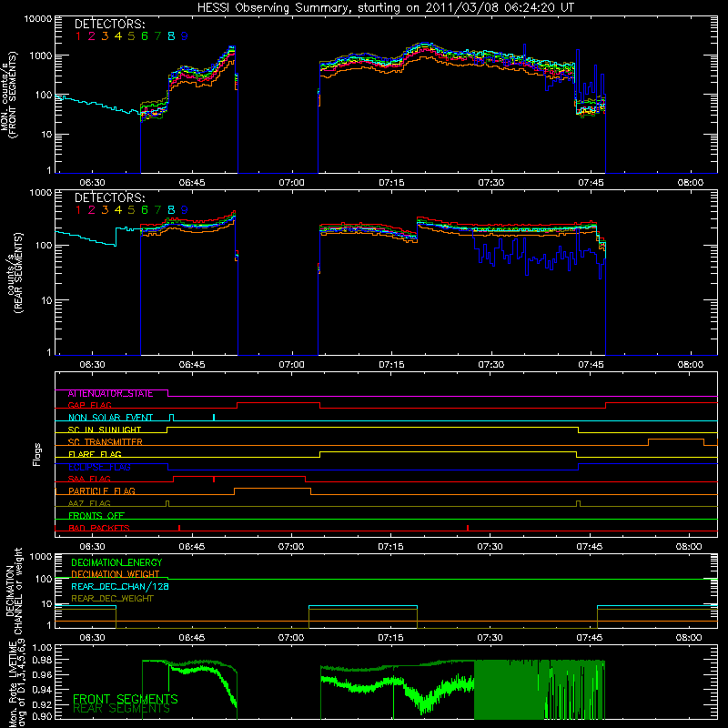The height and width of the screenshot is (728, 728).
Task: Click blue detector '9' in front segments legend
Action: point(185,36)
